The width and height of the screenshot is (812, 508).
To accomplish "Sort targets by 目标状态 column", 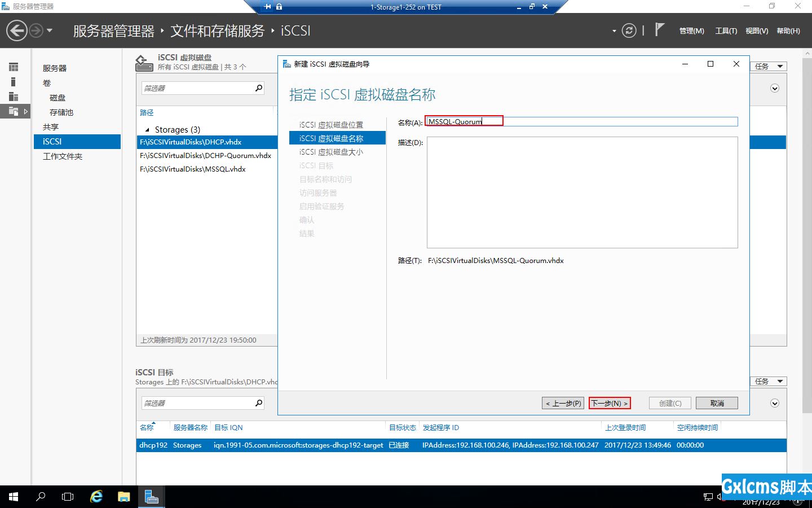I will point(403,428).
